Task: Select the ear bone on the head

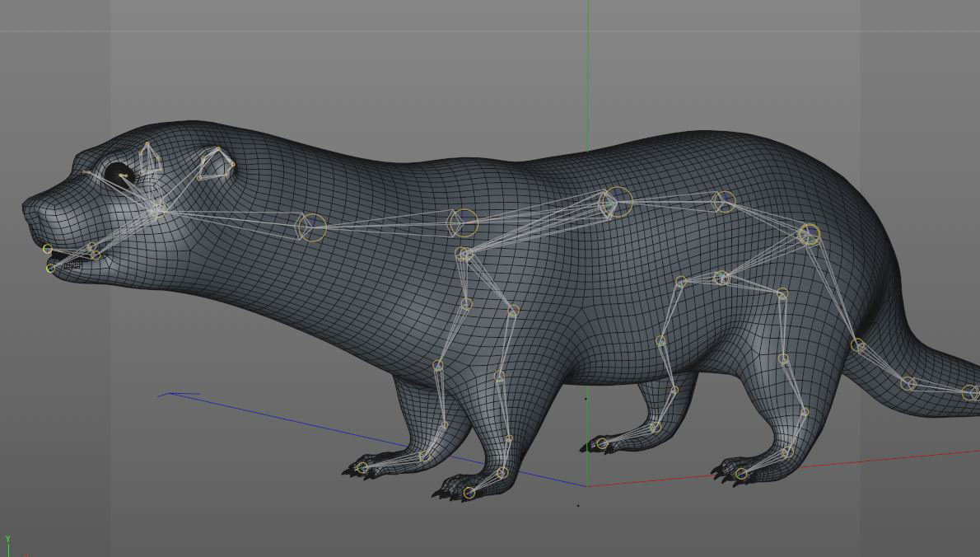Action: pos(214,165)
